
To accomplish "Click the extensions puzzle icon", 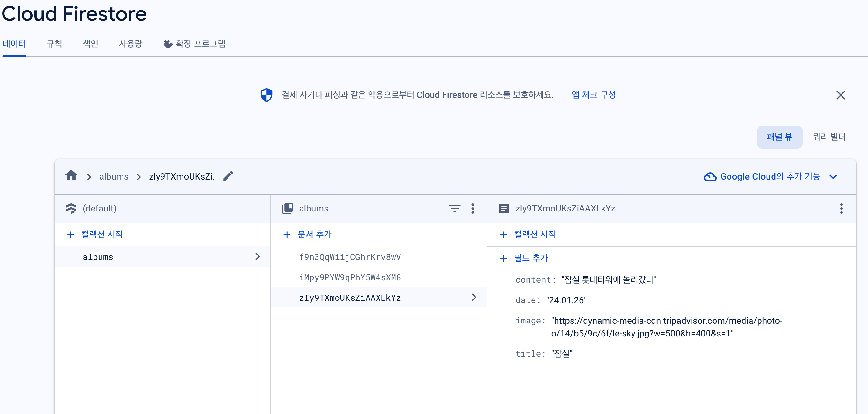I will tap(168, 44).
